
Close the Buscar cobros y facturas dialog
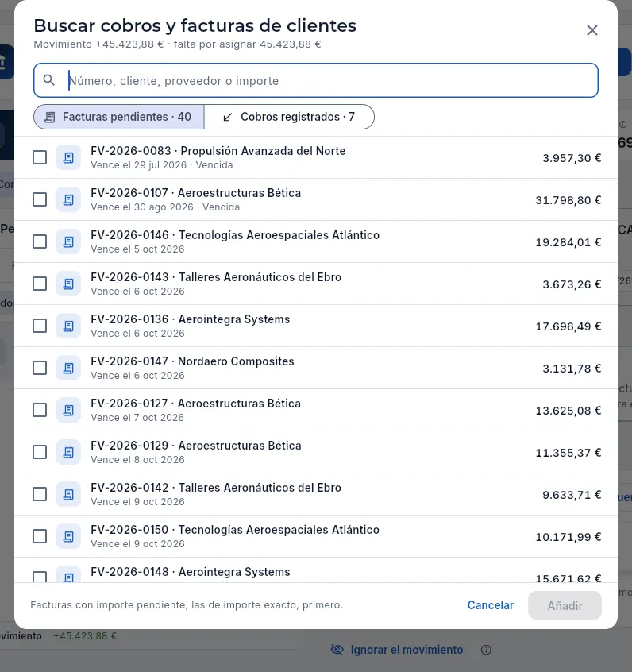pyautogui.click(x=592, y=30)
